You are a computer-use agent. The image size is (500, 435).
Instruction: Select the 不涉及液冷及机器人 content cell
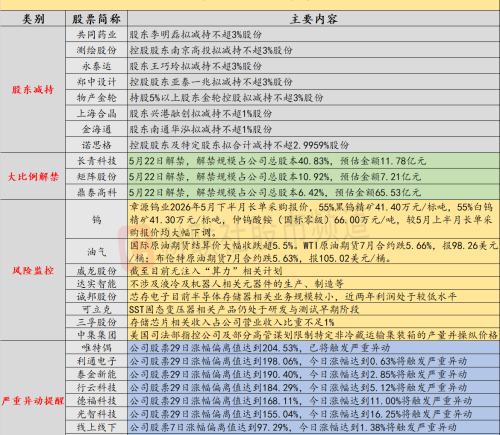tap(314, 283)
